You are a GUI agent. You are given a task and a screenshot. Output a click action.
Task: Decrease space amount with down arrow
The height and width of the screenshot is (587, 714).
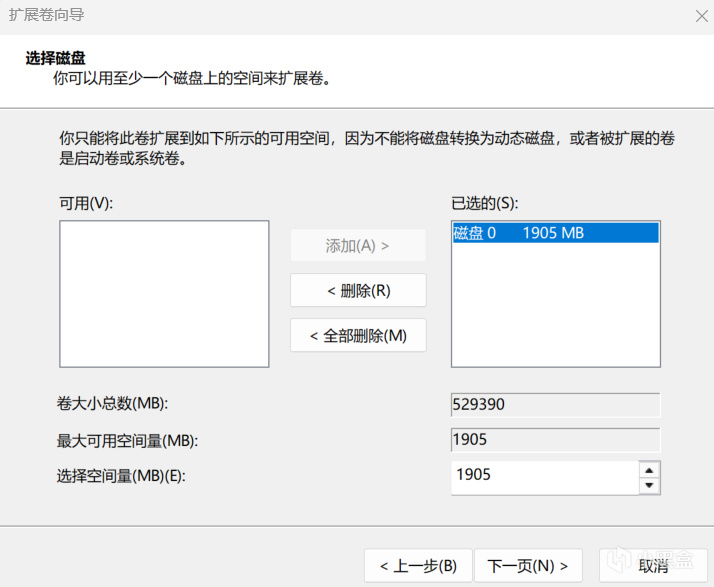649,485
